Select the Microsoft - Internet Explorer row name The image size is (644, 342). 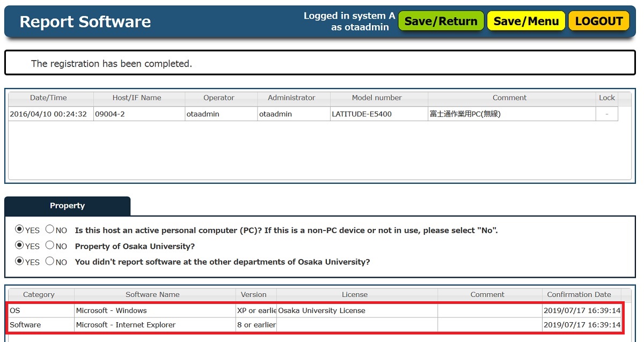pyautogui.click(x=155, y=325)
